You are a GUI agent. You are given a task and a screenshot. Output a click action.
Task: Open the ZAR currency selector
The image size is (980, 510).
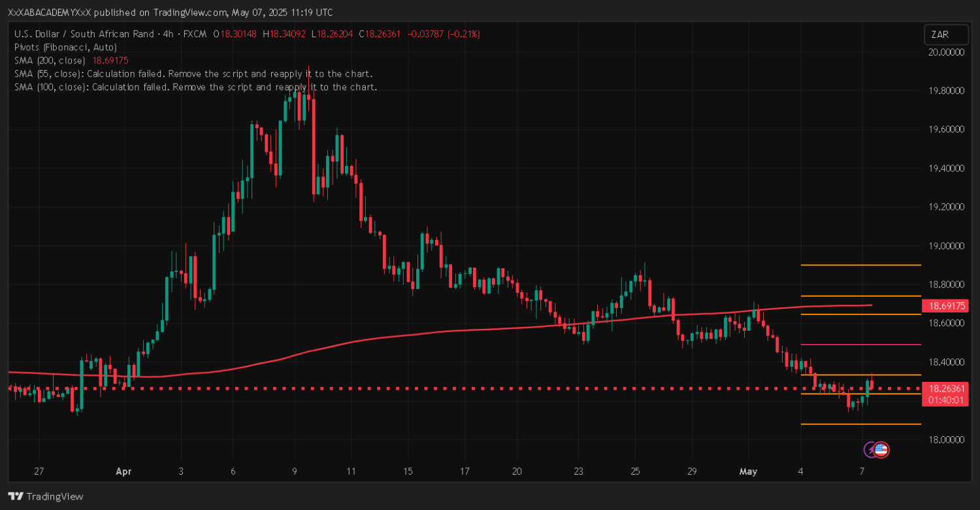(941, 35)
